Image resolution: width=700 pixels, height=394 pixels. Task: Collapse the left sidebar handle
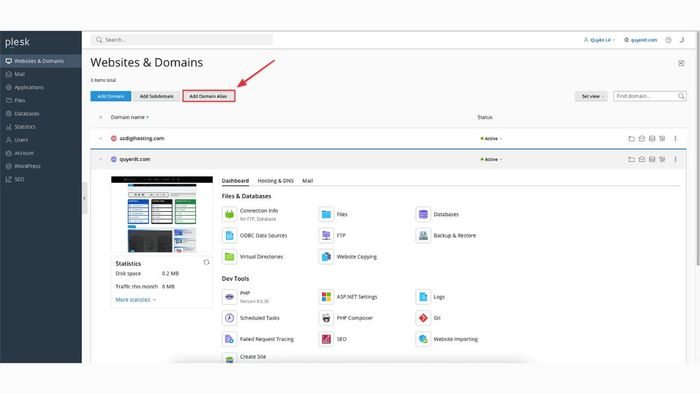85,198
